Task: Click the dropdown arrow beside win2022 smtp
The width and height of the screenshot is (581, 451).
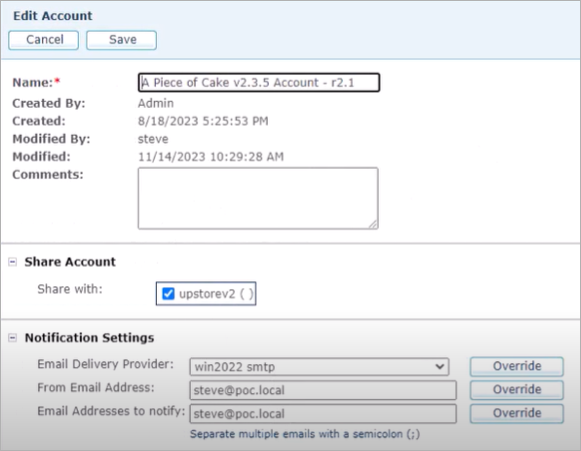Action: tap(440, 367)
